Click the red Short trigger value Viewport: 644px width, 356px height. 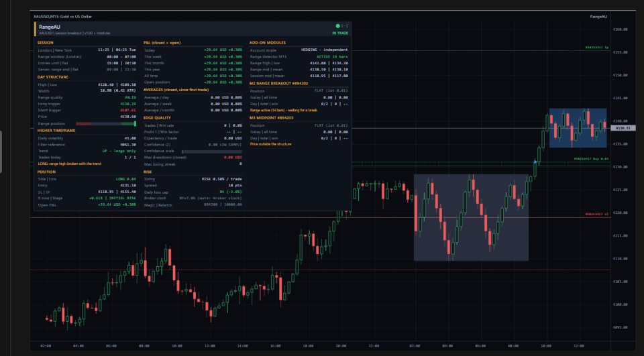128,111
